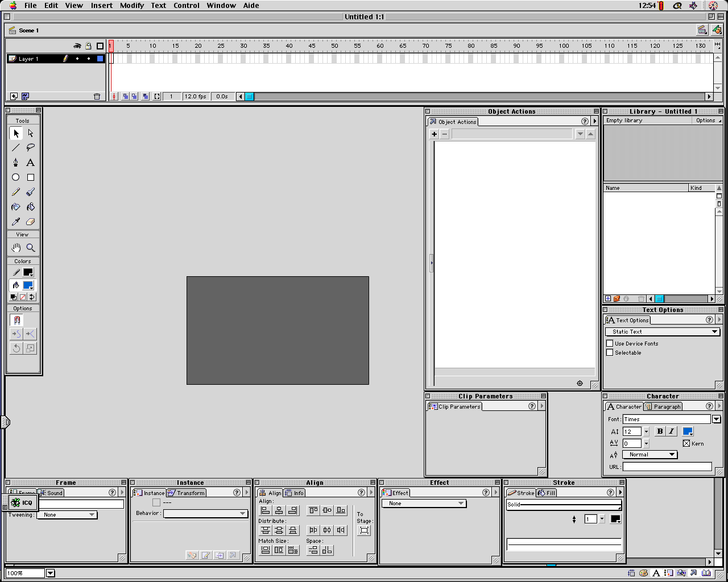
Task: Click the URL input field
Action: coord(667,467)
